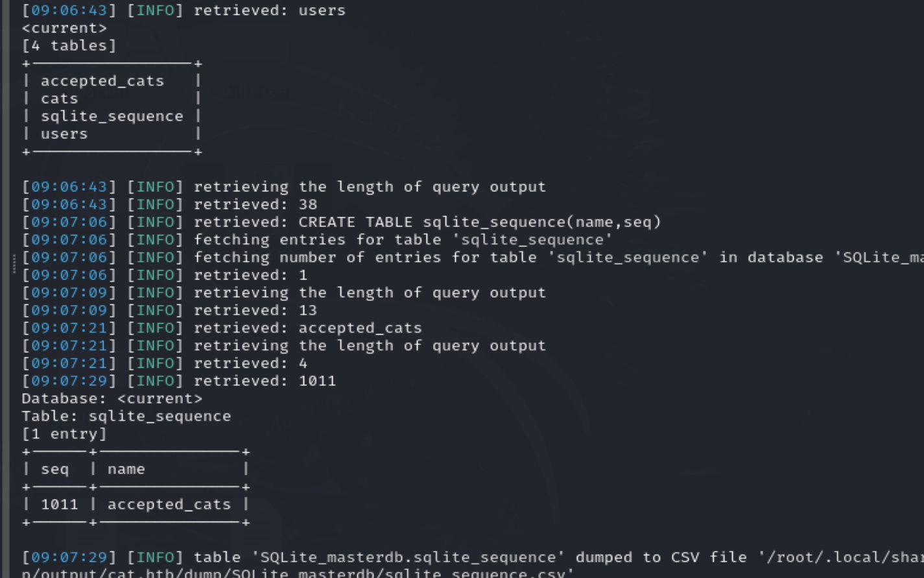
Task: Click the 'seq' column header
Action: tap(54, 469)
